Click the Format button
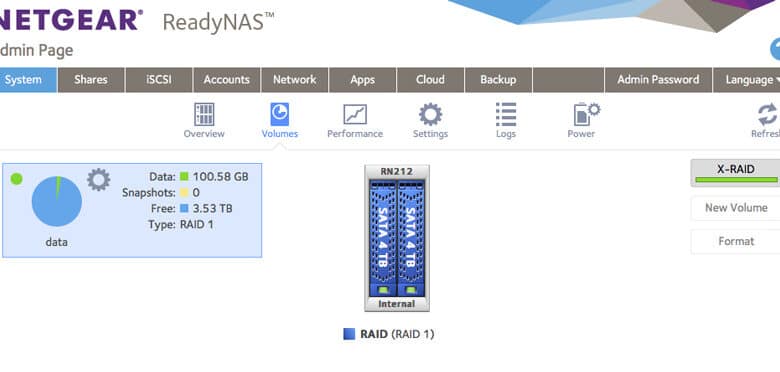 (x=735, y=241)
